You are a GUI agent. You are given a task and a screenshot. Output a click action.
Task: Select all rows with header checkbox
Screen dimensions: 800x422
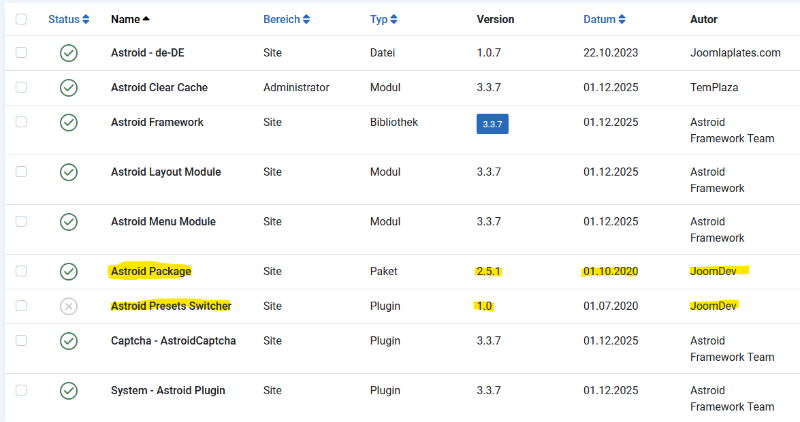click(x=21, y=19)
